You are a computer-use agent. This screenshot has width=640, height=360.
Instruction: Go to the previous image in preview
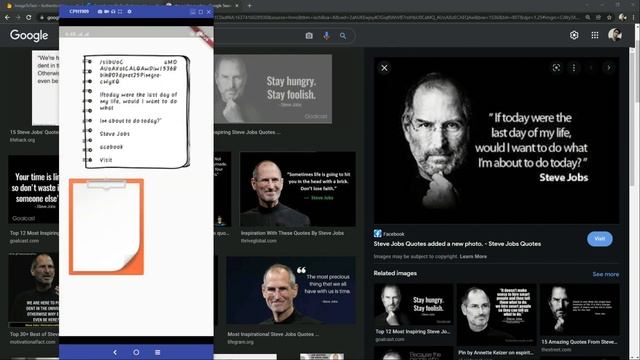[591, 68]
